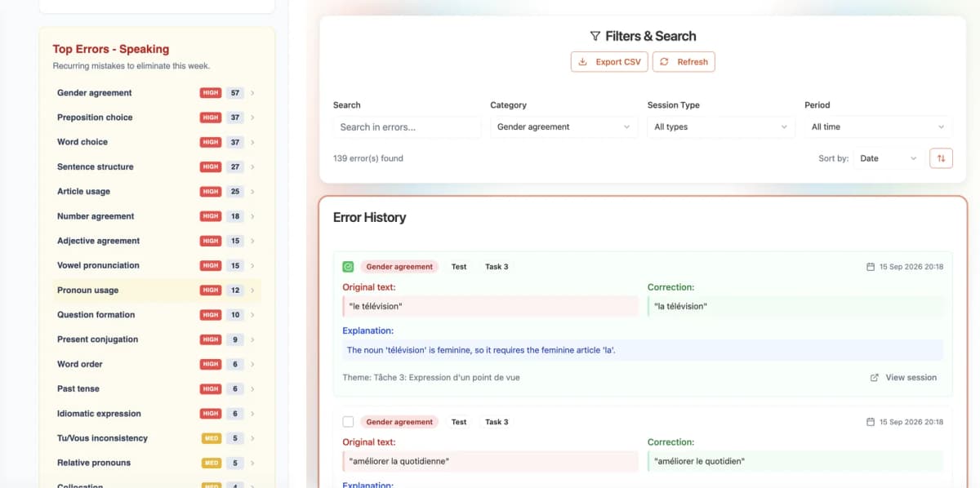
Task: Click the Gender agreement tag on second error
Action: click(x=399, y=422)
